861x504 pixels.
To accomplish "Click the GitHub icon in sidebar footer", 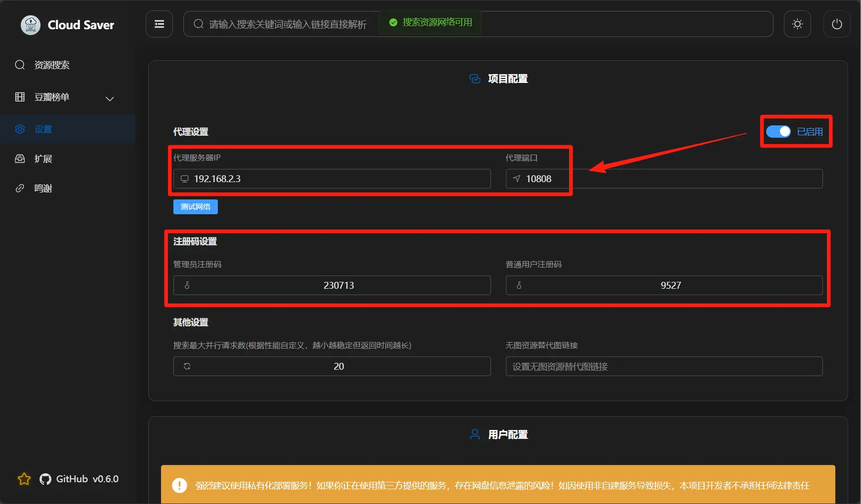I will click(x=45, y=479).
